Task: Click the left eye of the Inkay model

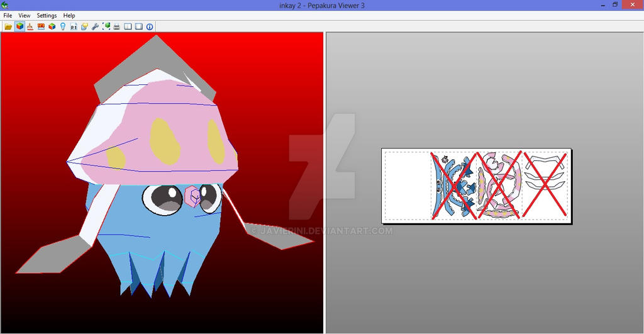Action: pos(163,200)
